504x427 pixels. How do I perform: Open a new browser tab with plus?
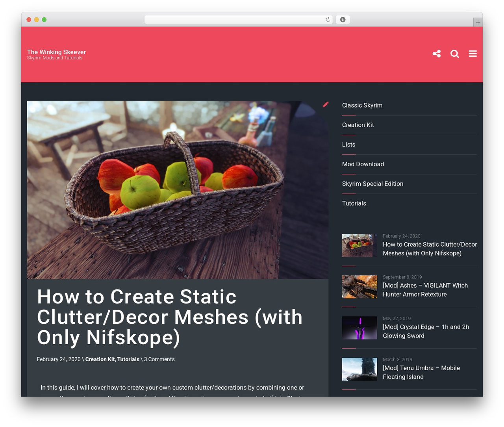coord(478,22)
